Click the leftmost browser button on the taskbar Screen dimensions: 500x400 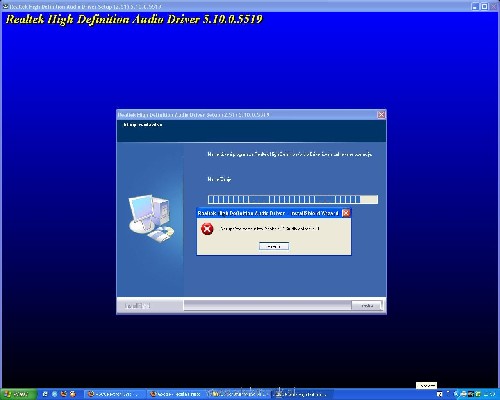tap(115, 394)
